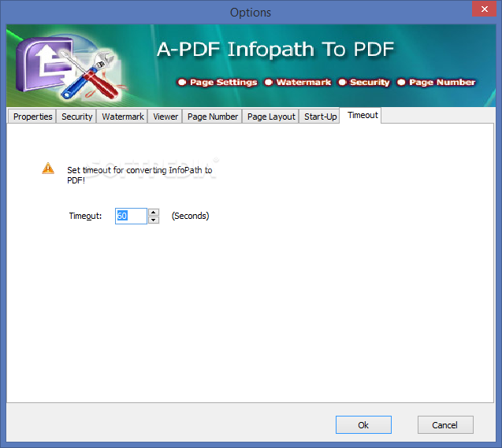Click the 'Timeout:' field label

pos(85,216)
